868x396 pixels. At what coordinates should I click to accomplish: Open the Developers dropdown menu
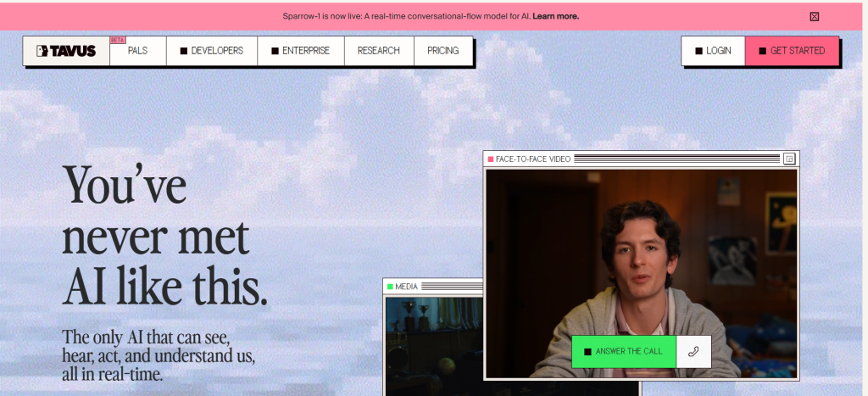[x=212, y=51]
